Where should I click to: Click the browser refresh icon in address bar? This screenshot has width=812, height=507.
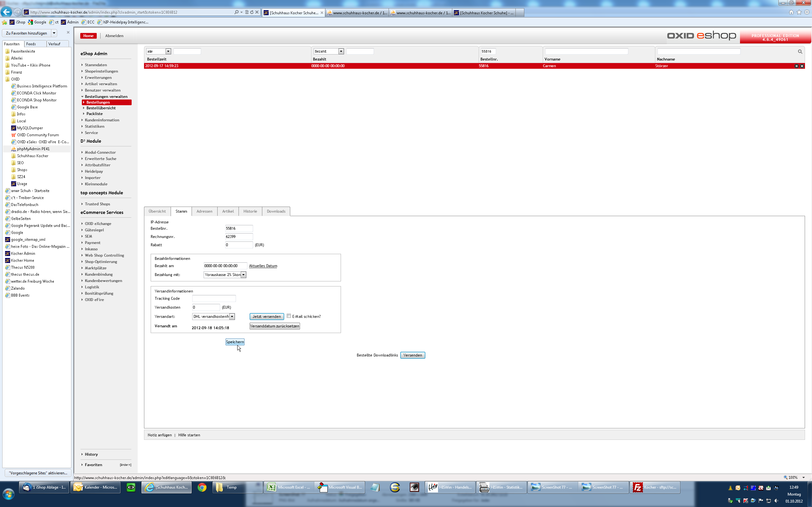[x=252, y=12]
